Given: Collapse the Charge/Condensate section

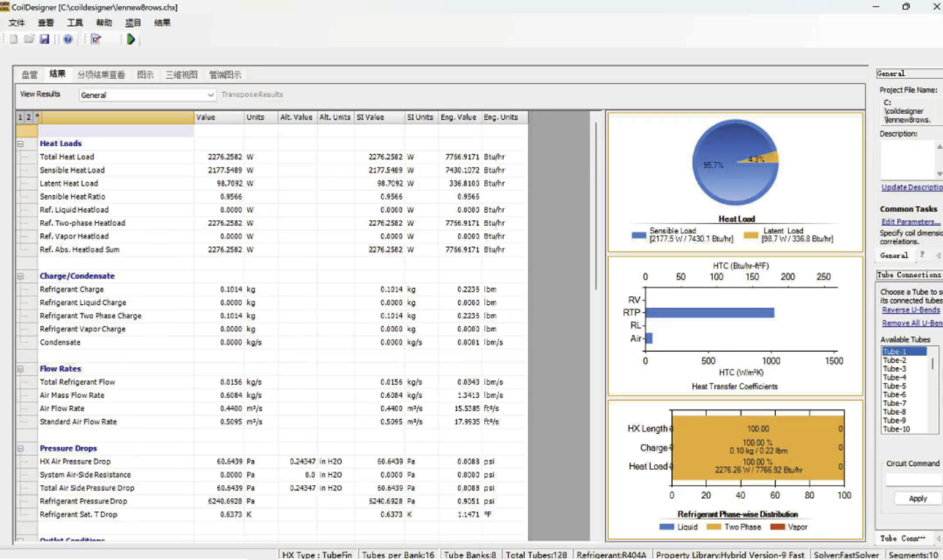Looking at the screenshot, I should pos(20,276).
